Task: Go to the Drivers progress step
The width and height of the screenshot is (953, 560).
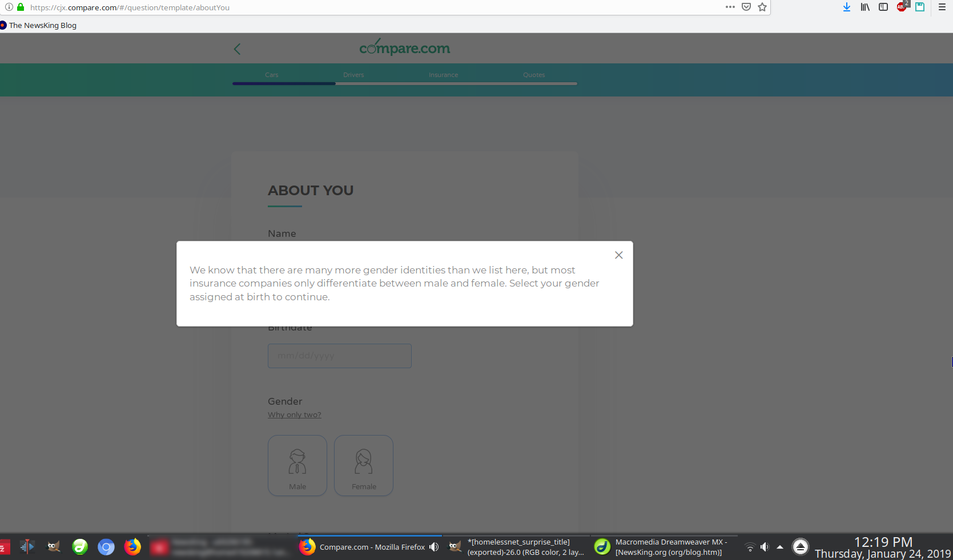Action: pos(353,75)
